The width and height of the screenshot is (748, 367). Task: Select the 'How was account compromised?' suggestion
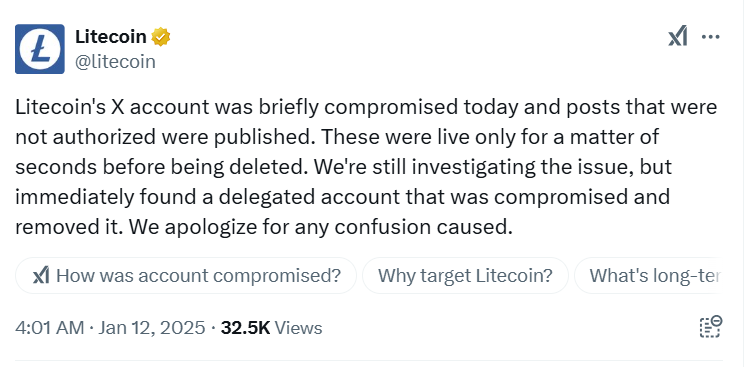coord(186,275)
